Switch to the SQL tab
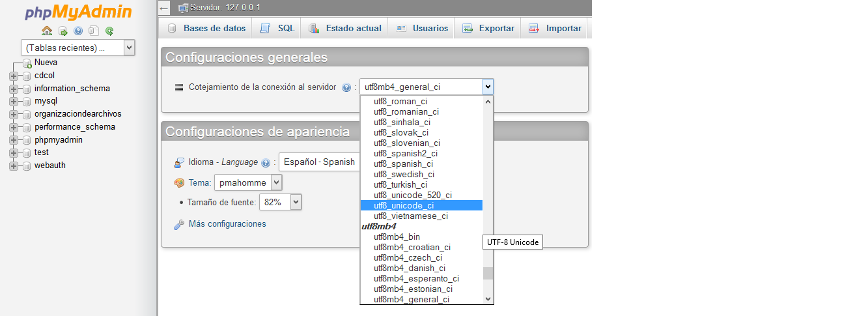This screenshot has height=316, width=868. [x=278, y=28]
